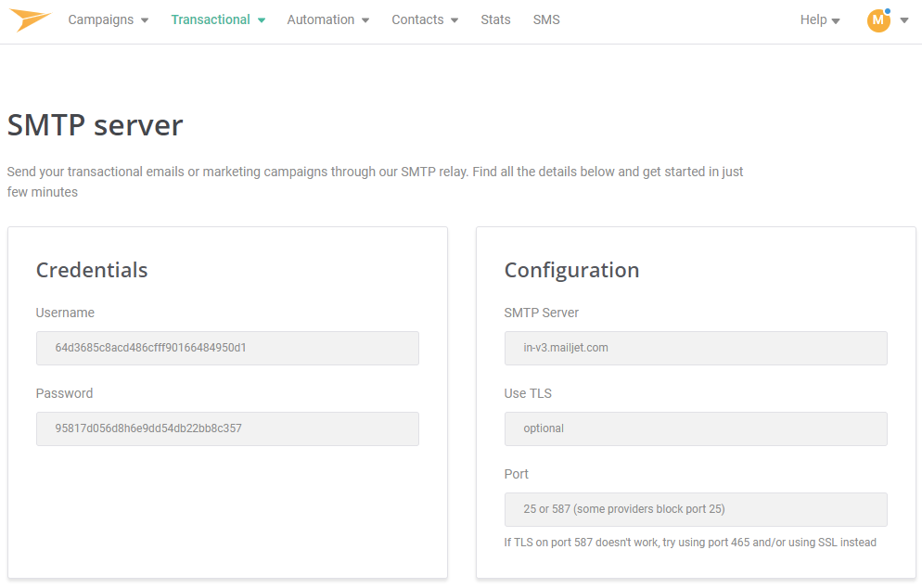Open the user avatar profile icon
The width and height of the screenshot is (922, 588).
pyautogui.click(x=877, y=19)
